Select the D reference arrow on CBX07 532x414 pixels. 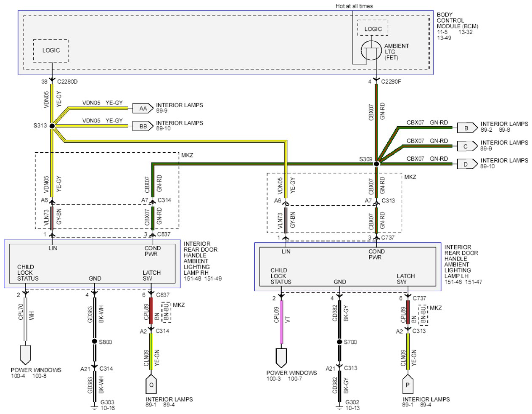[467, 164]
